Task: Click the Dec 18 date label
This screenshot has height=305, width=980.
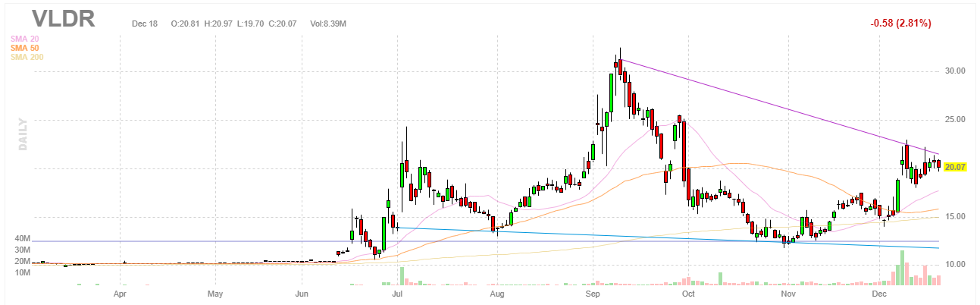Action: (x=144, y=24)
